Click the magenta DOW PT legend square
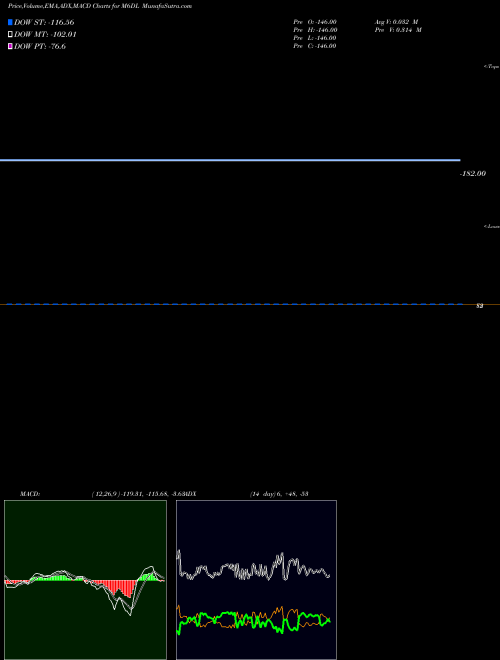Viewport: 500px width, 660px height. 10,46
